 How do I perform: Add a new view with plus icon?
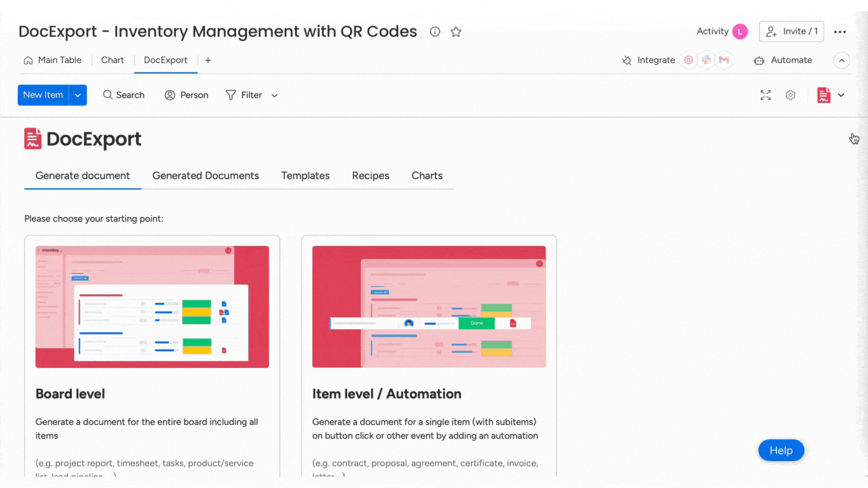pos(208,60)
